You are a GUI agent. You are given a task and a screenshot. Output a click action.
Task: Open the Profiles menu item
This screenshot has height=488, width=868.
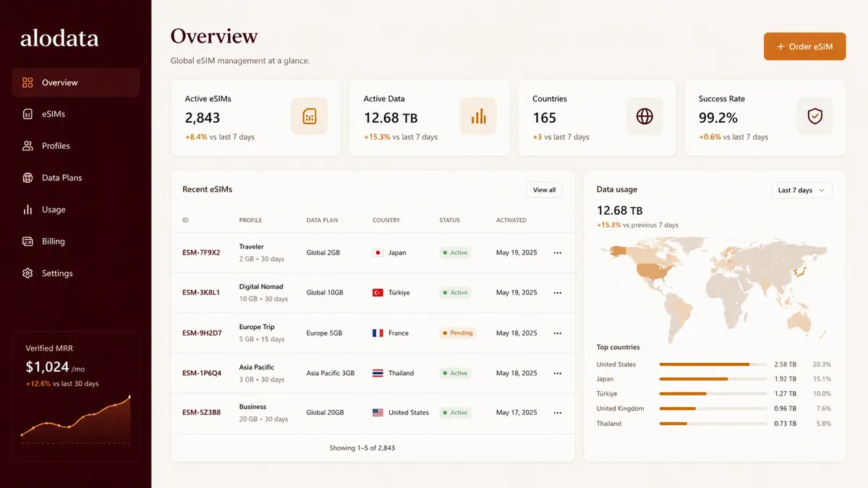coord(76,146)
